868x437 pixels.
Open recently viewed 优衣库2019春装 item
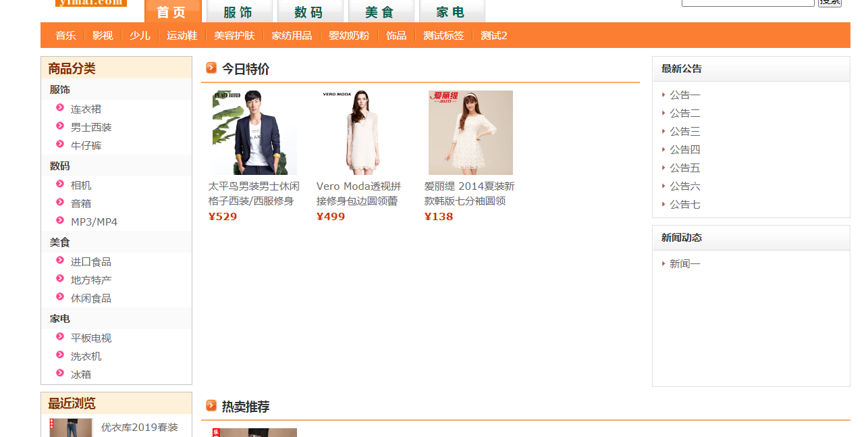tap(140, 427)
